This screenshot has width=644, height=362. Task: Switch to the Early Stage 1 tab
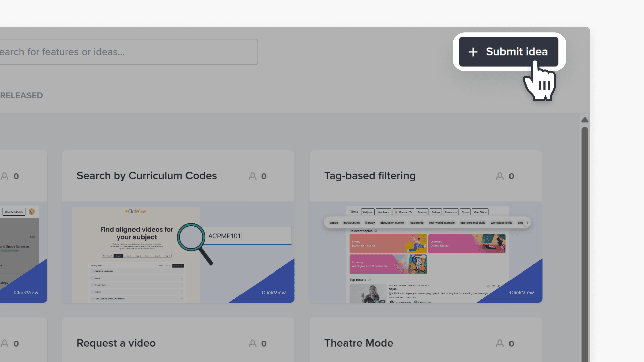(x=107, y=256)
